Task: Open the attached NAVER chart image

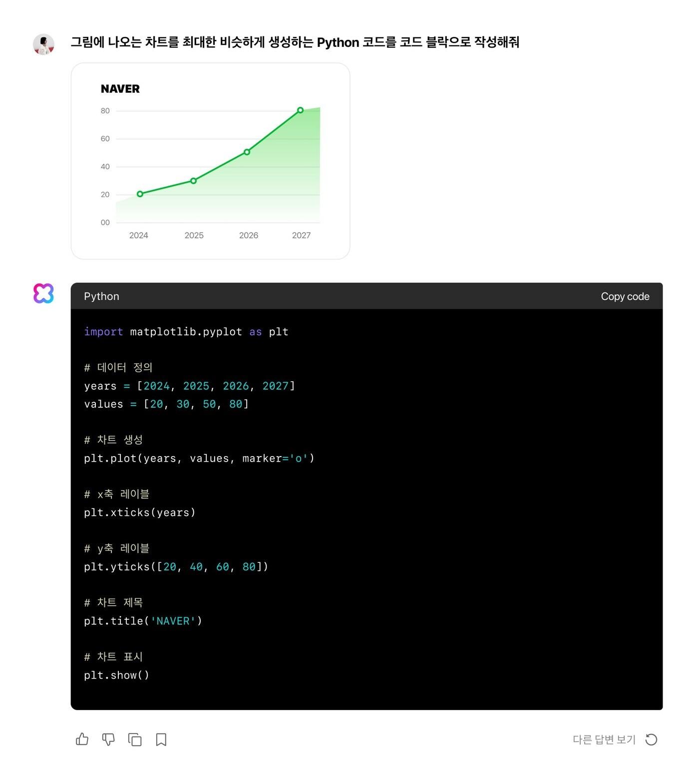Action: [210, 161]
